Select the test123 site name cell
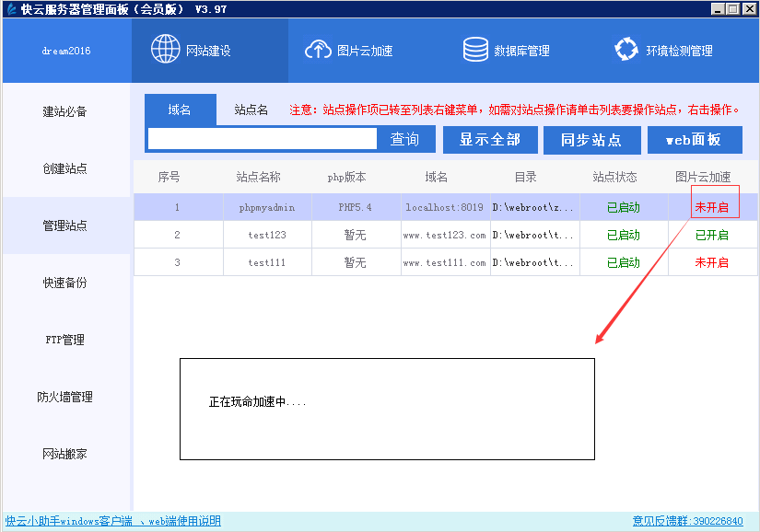 click(x=267, y=236)
